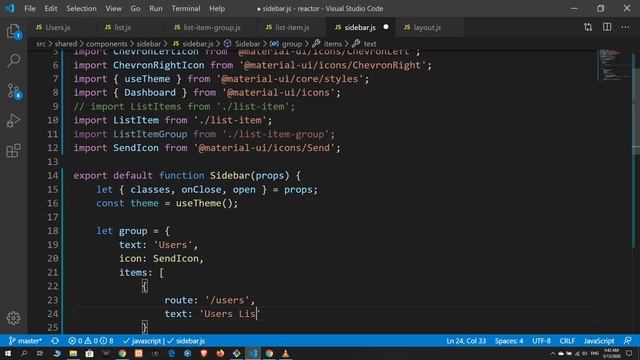Open the Source Control view
The image size is (640, 360).
coord(14,91)
